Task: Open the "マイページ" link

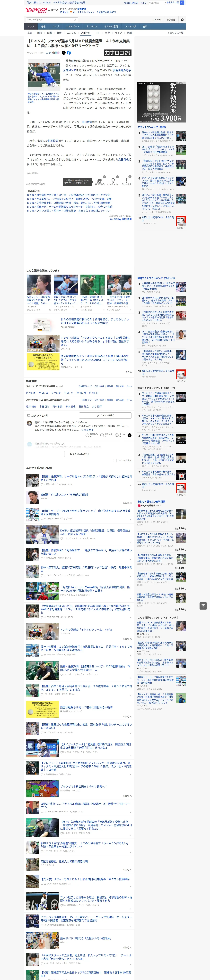Action: [x=157, y=19]
